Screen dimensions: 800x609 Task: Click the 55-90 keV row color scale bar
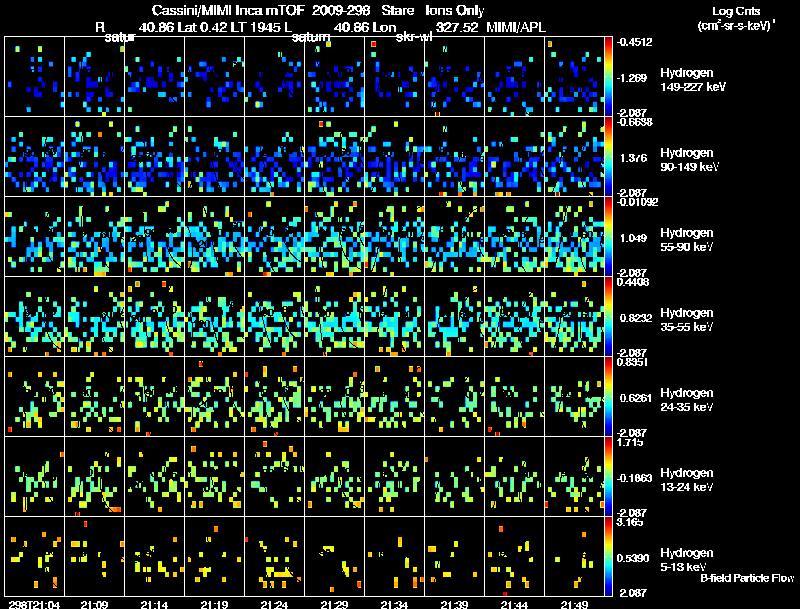click(608, 236)
